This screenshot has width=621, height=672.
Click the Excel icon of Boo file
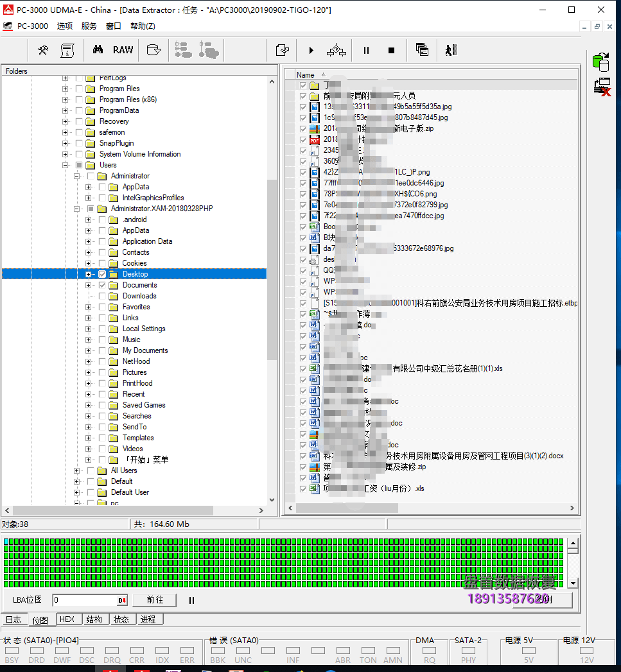(x=315, y=227)
